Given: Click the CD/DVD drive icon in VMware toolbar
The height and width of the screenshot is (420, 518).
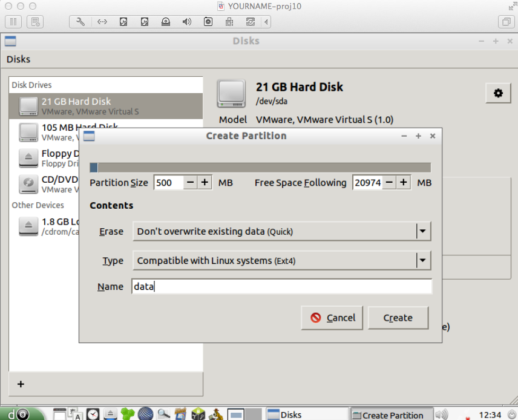Looking at the screenshot, I should 166,22.
